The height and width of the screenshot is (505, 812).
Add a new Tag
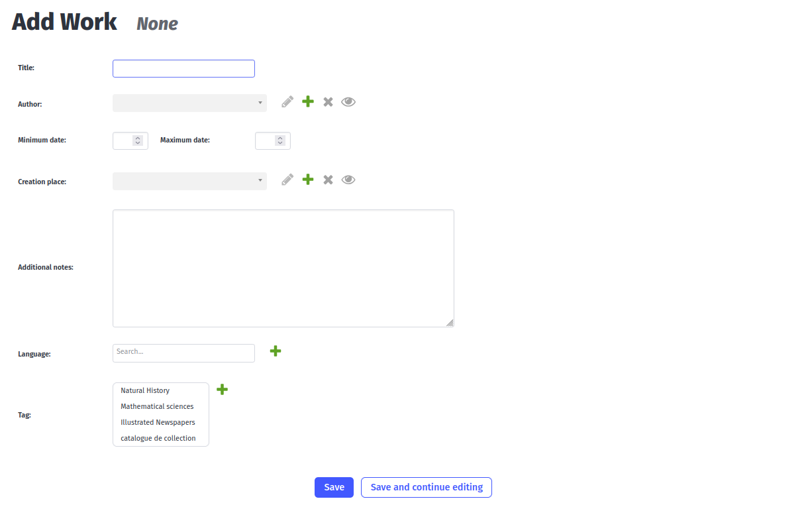tap(222, 389)
